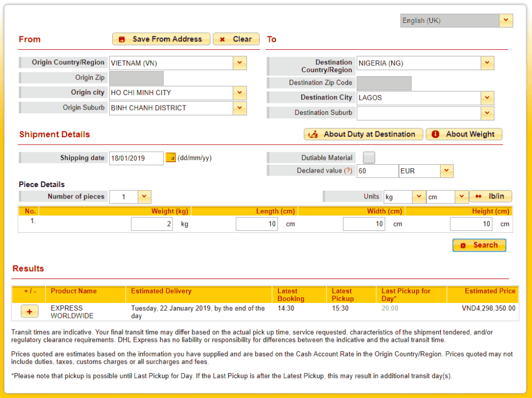The width and height of the screenshot is (532, 398).
Task: Click the Weight (kg) column header
Action: pyautogui.click(x=170, y=211)
